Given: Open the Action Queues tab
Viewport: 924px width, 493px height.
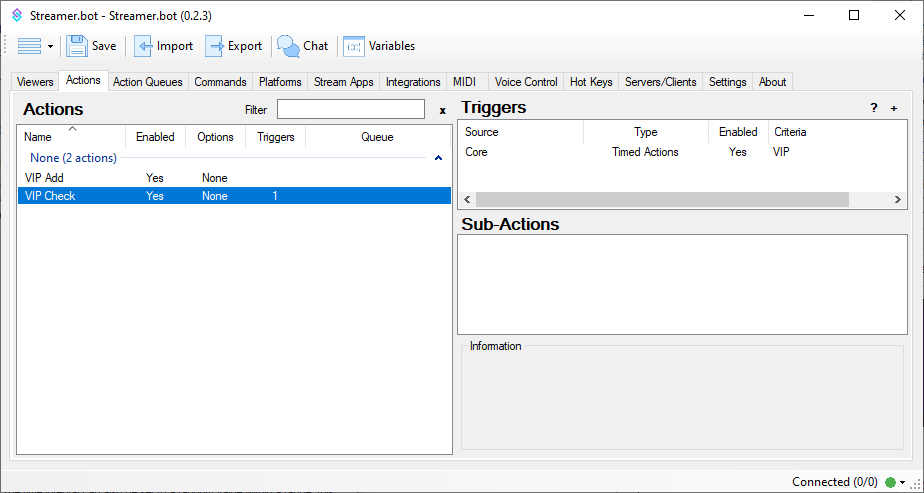Looking at the screenshot, I should pos(147,82).
